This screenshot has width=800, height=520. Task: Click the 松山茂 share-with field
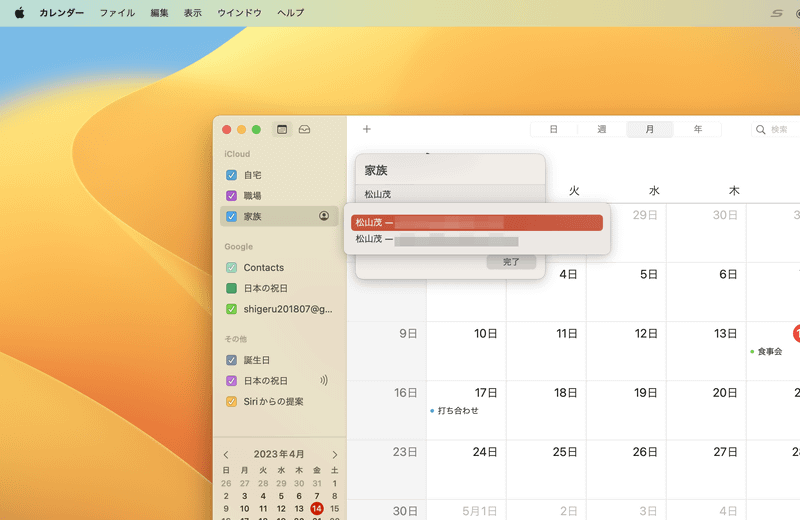coord(450,194)
